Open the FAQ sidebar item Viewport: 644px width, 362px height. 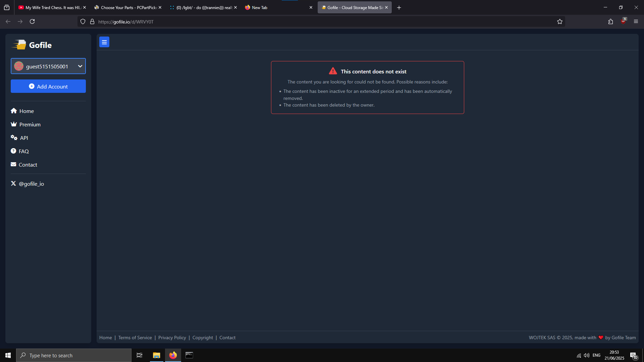(20, 151)
